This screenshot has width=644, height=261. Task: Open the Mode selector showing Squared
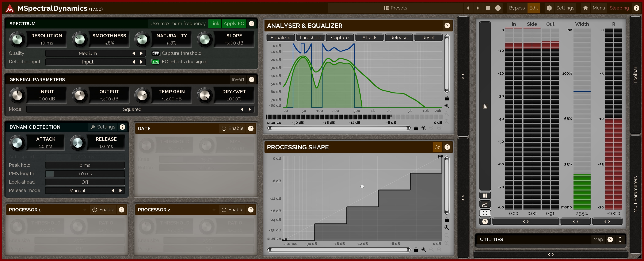point(132,109)
